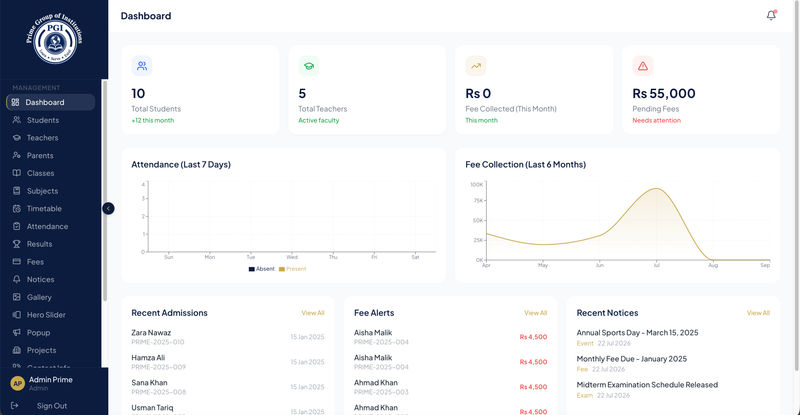Click the Total Teachers graduation cap icon

pos(309,66)
